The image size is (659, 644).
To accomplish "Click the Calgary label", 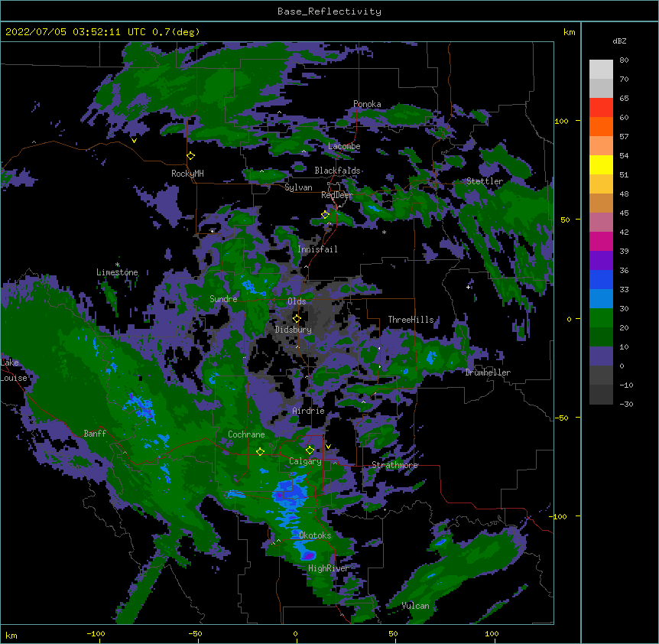I will pyautogui.click(x=305, y=461).
